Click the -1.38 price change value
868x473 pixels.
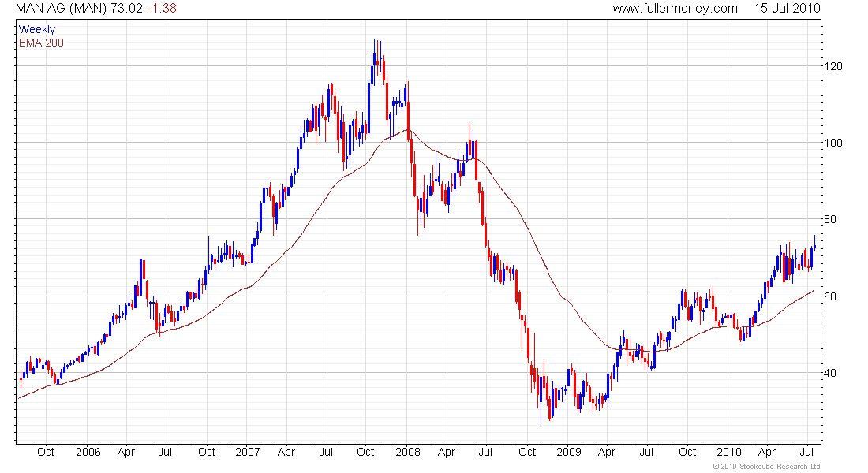click(162, 9)
